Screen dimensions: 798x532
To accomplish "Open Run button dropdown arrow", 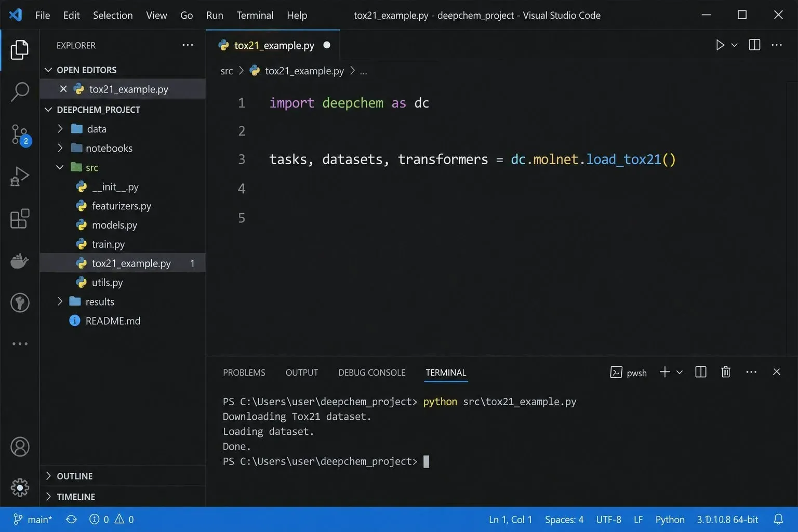I will point(734,45).
